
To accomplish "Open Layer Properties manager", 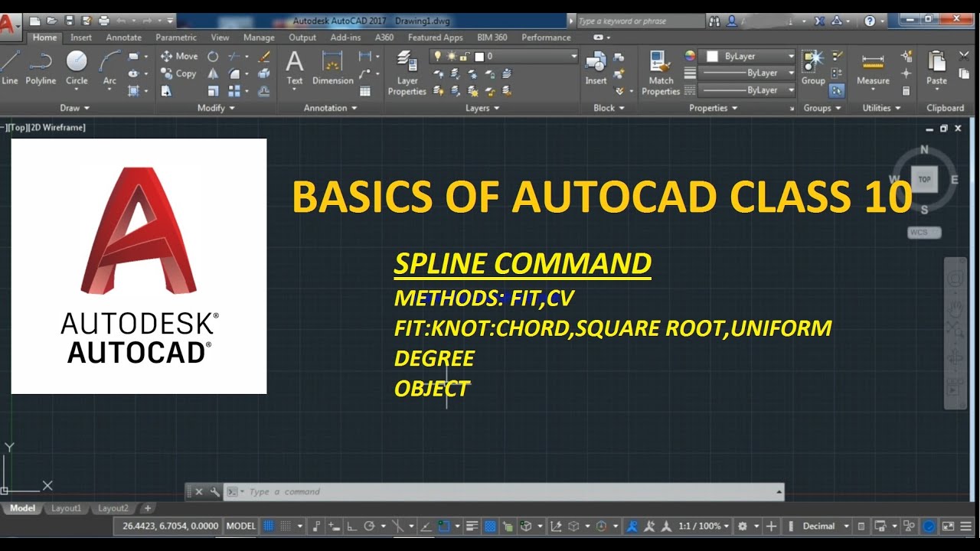I will [x=407, y=73].
